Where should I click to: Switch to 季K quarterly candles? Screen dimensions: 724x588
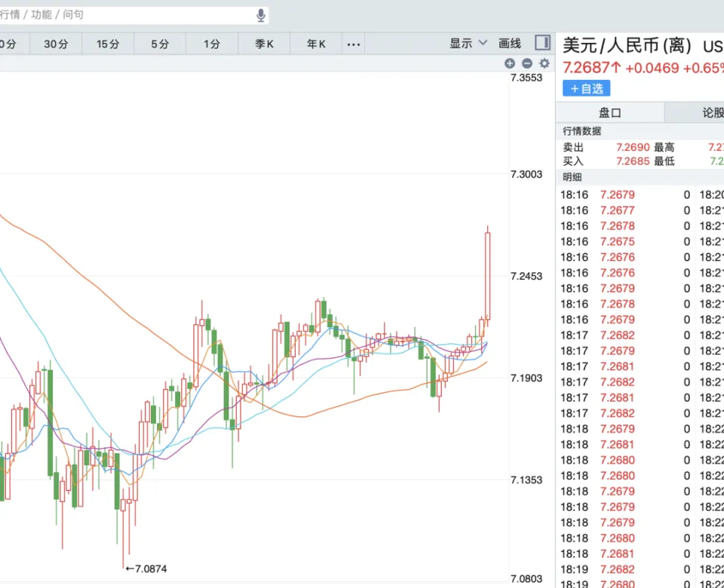[264, 44]
